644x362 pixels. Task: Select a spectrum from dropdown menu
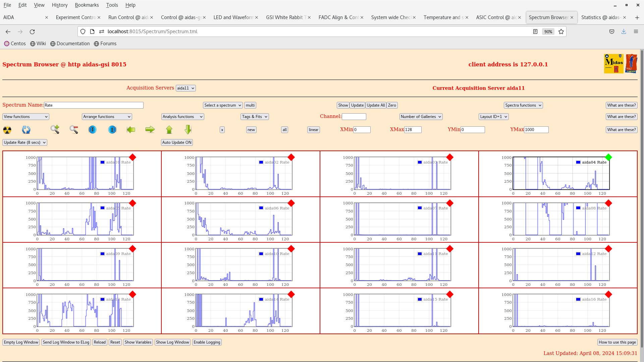click(x=222, y=105)
